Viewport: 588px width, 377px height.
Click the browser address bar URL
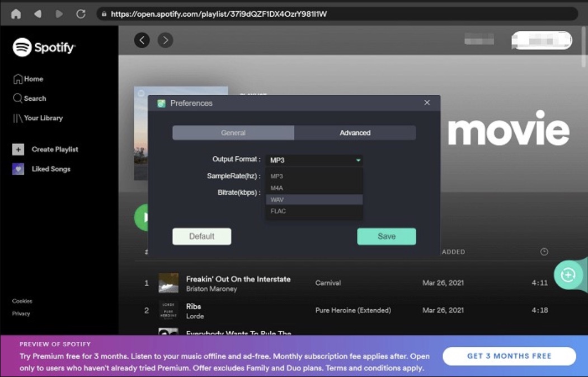(219, 14)
